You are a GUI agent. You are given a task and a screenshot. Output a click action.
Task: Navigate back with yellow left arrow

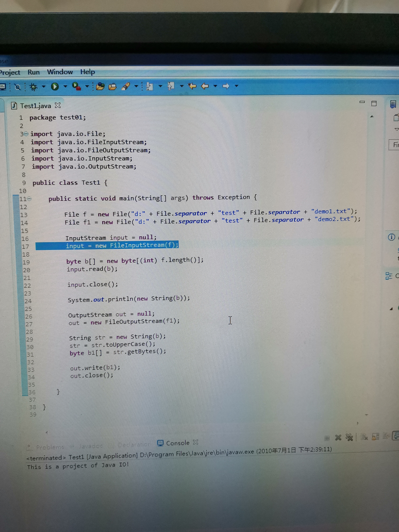tap(205, 86)
